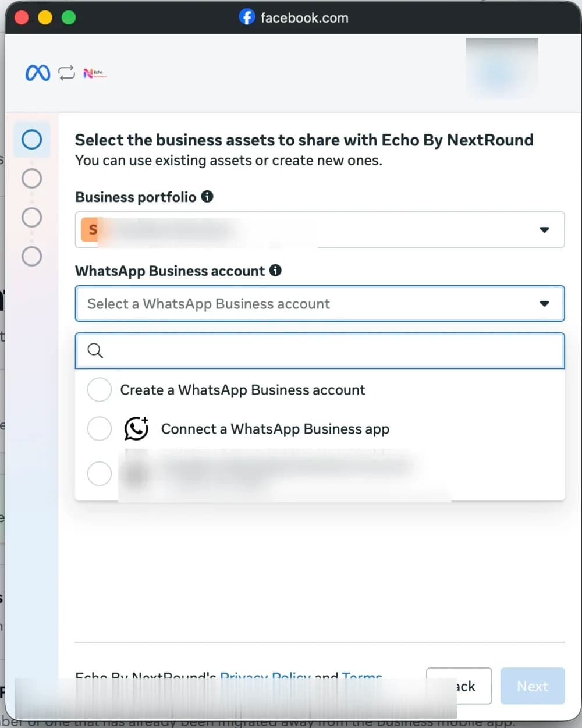This screenshot has width=582, height=728.
Task: Click the green maximize window button
Action: point(69,17)
